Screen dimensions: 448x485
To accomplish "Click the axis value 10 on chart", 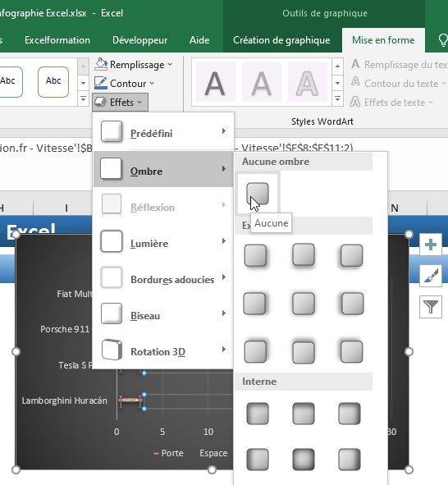I will (208, 432).
